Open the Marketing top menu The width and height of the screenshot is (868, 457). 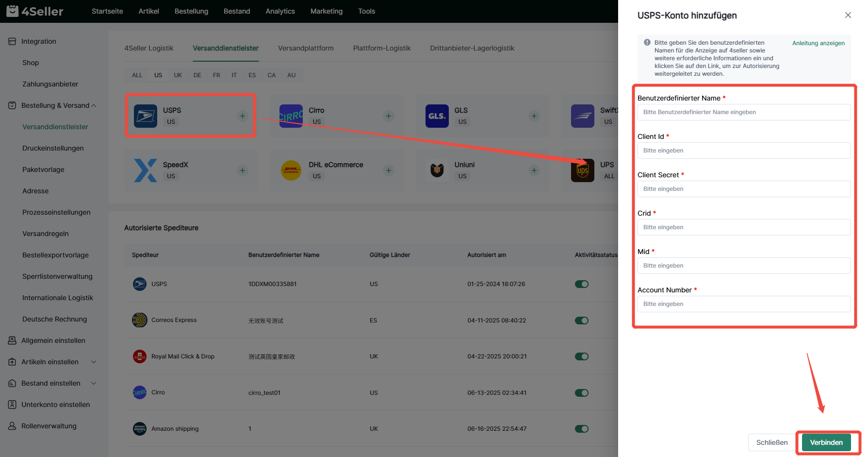pyautogui.click(x=327, y=11)
